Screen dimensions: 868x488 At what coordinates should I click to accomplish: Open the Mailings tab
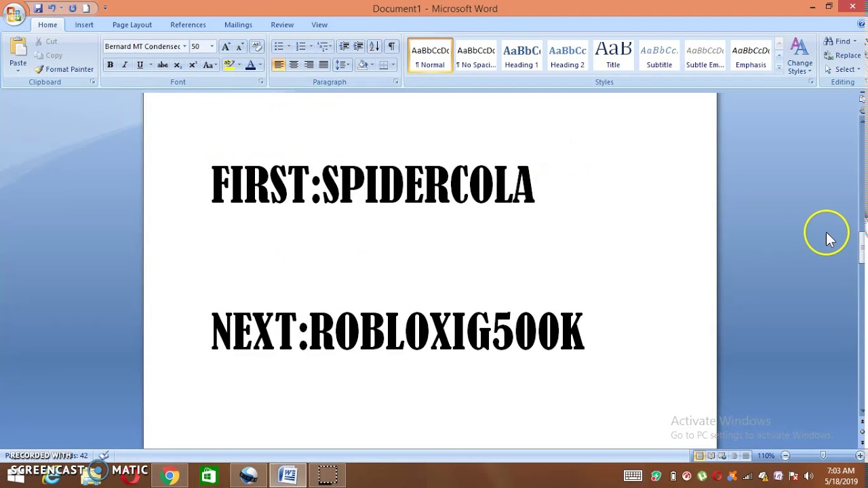[238, 24]
